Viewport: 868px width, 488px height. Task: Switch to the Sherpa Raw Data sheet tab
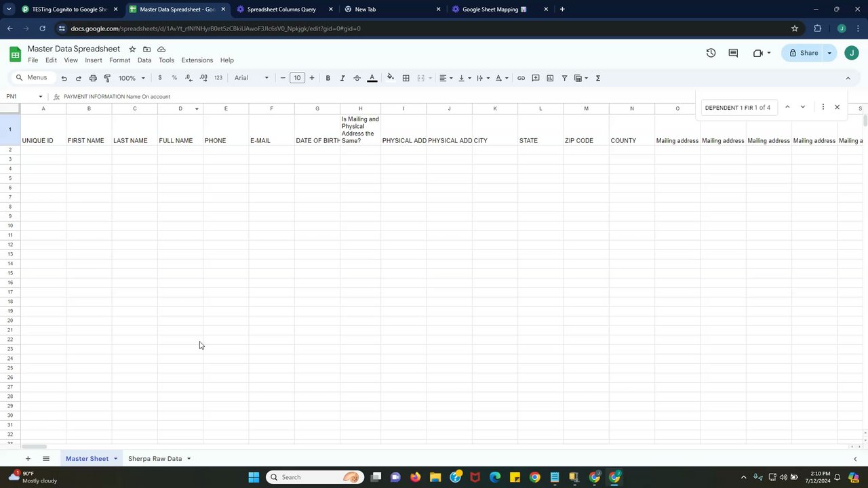tap(155, 459)
